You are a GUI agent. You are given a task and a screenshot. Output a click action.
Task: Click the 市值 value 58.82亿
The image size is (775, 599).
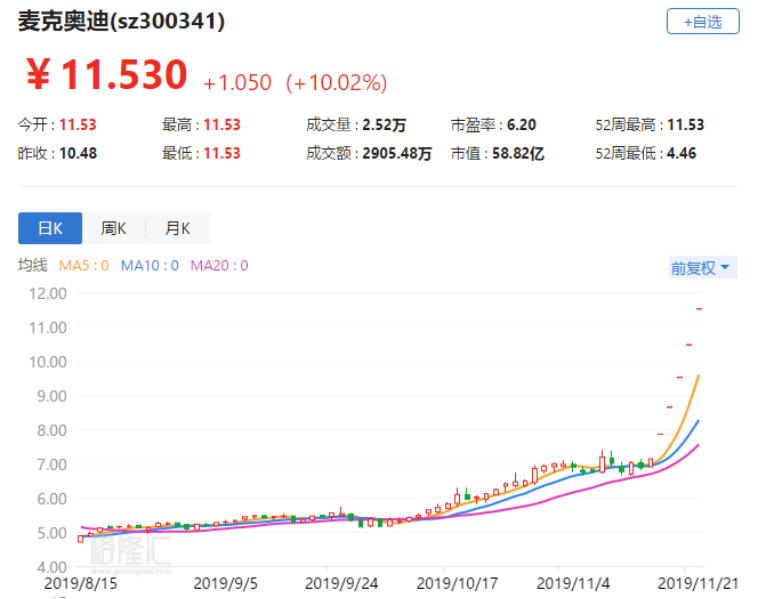click(x=518, y=153)
